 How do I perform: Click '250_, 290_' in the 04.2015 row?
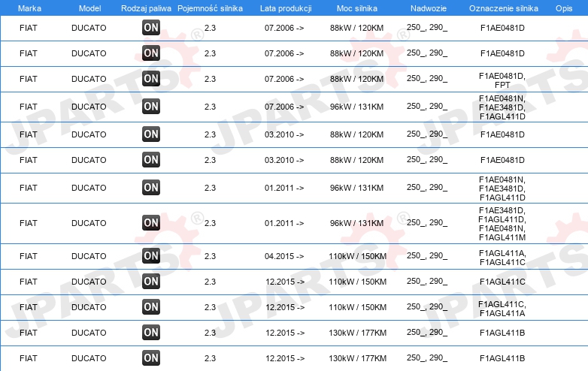[427, 255]
